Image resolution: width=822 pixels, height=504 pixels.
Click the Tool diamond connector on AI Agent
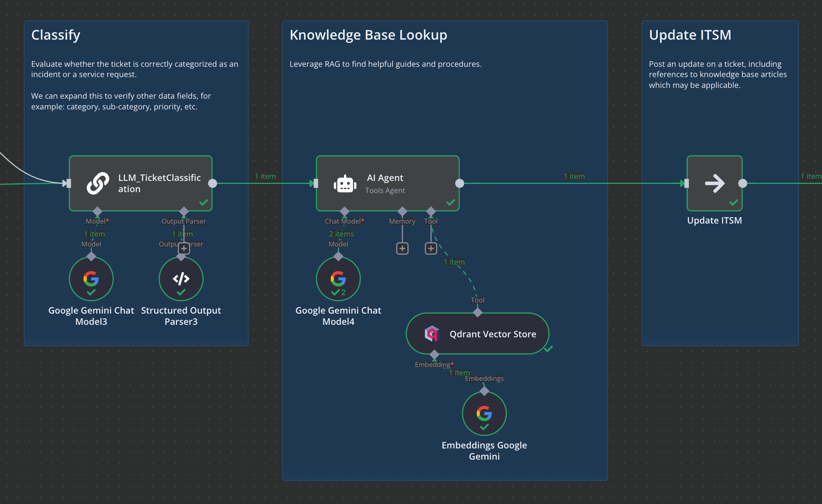pos(431,211)
